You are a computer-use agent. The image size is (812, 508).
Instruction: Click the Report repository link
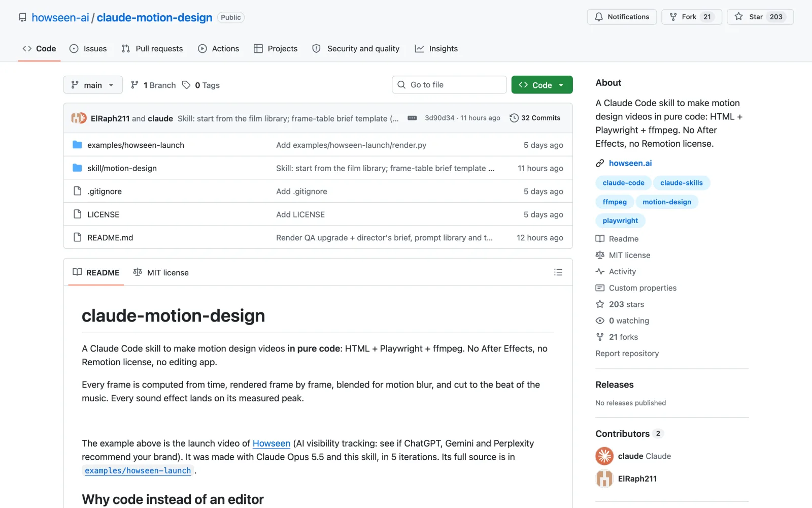tap(627, 354)
